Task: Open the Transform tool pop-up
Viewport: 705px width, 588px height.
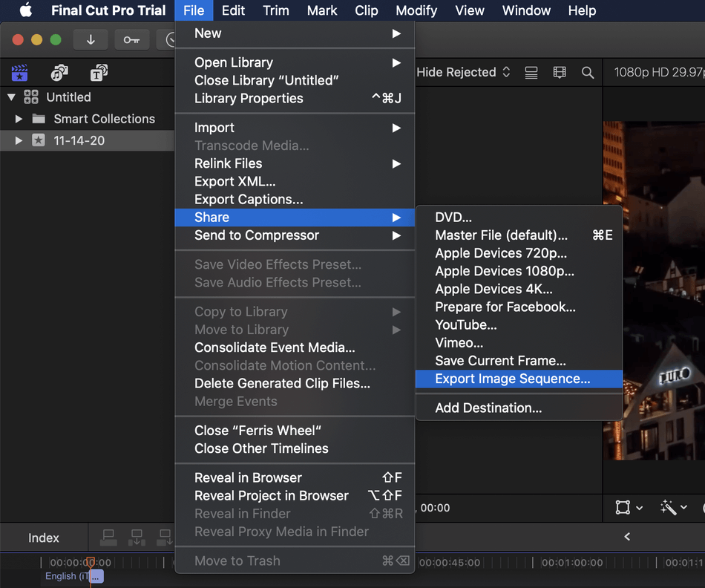Action: 629,508
